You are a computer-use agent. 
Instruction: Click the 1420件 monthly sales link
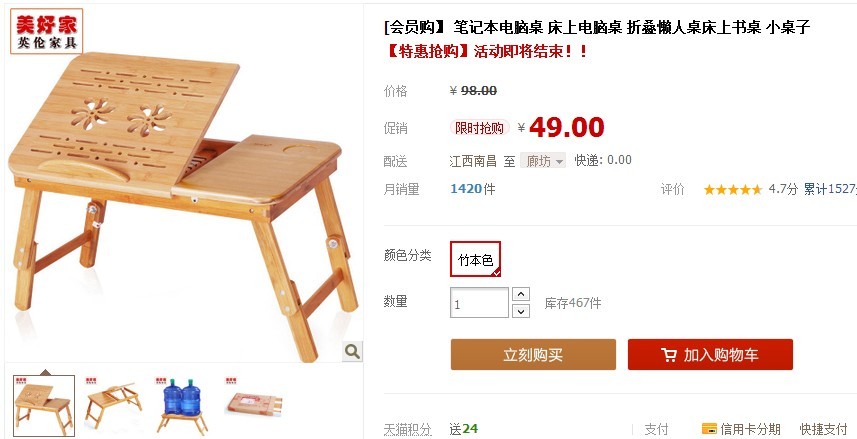473,189
